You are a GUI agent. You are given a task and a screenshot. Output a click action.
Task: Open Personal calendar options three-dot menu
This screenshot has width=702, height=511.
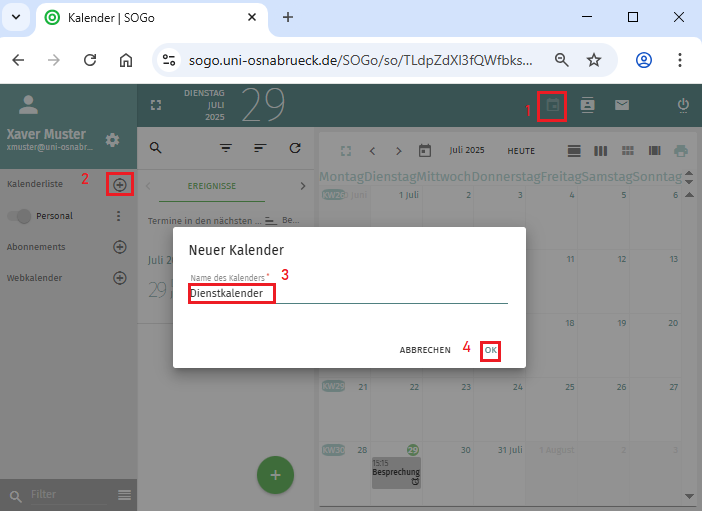point(120,216)
